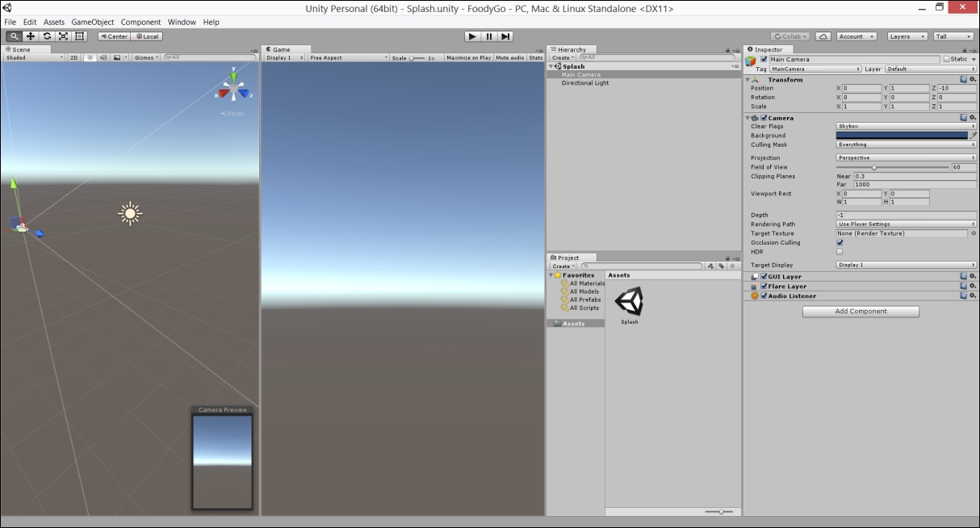Click the Step frame button
Image resolution: width=980 pixels, height=528 pixels.
(x=505, y=36)
